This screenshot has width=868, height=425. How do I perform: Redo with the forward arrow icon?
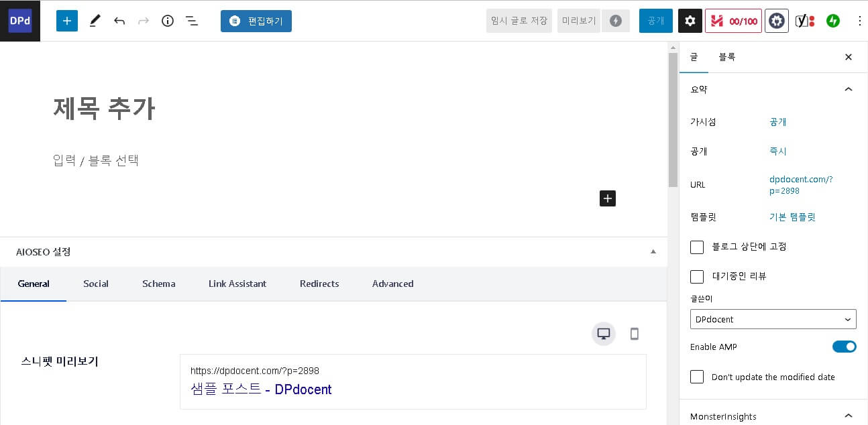point(144,21)
